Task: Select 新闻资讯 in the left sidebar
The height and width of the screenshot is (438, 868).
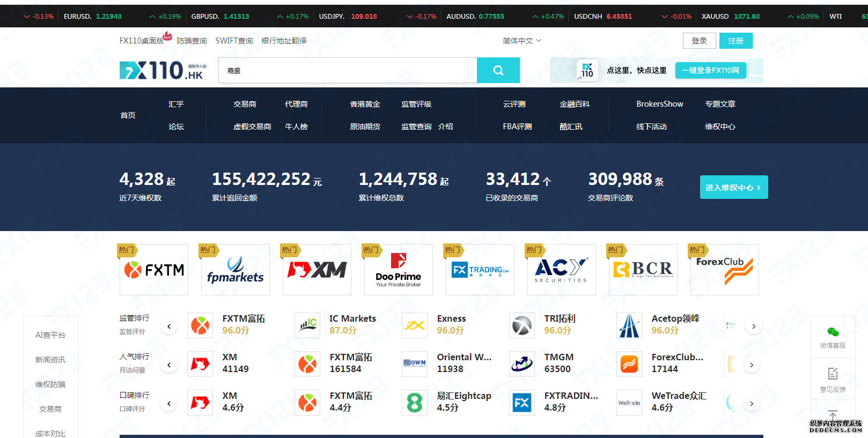Action: click(x=50, y=360)
